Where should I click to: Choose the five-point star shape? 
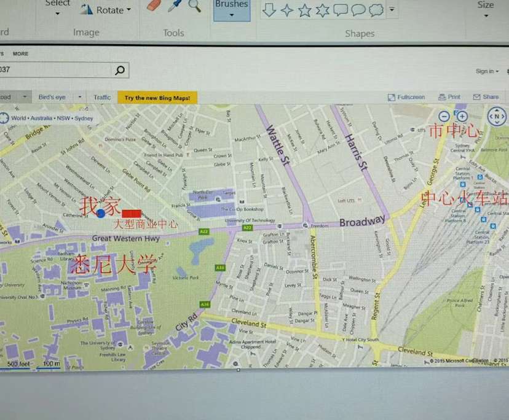[x=305, y=10]
